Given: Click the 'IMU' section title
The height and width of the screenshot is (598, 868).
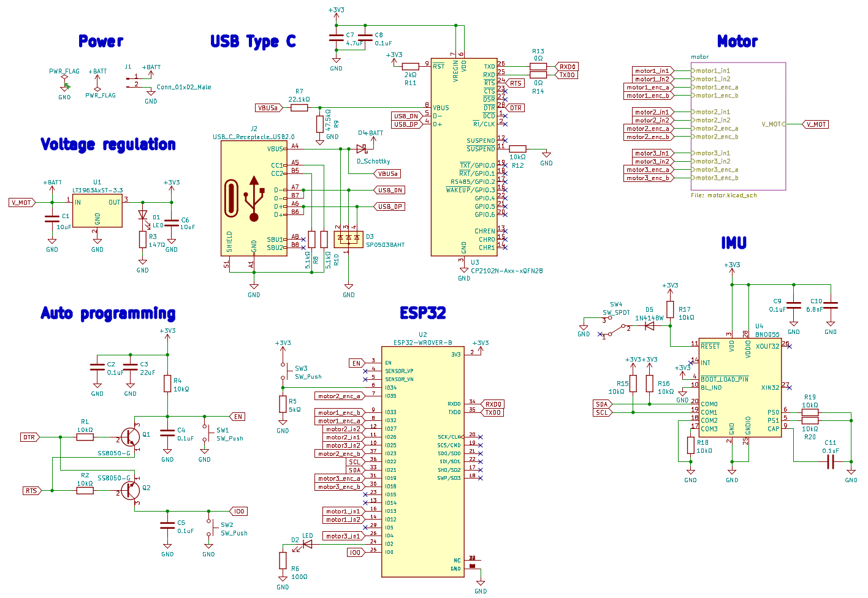Looking at the screenshot, I should pyautogui.click(x=734, y=243).
